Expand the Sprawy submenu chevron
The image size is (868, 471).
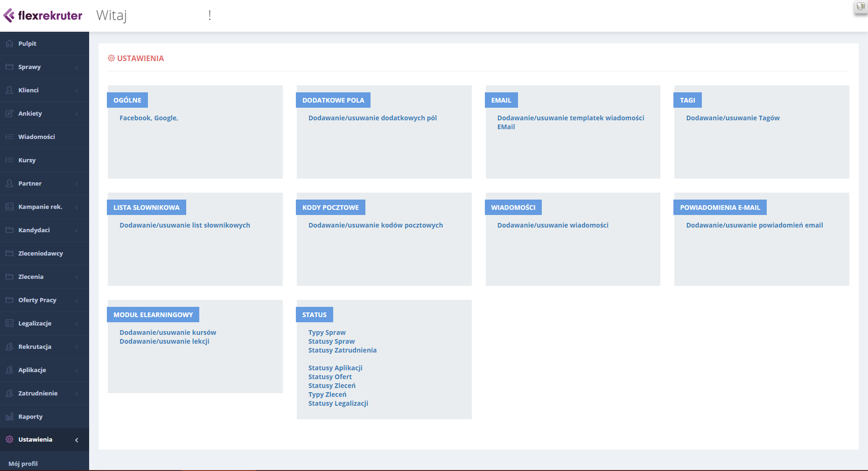click(x=77, y=67)
